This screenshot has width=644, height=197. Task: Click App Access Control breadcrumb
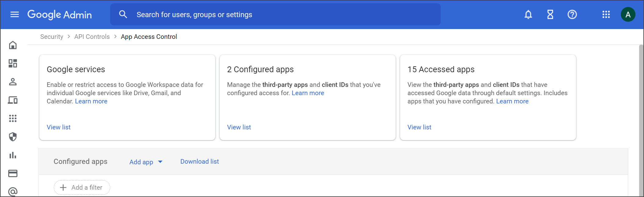tap(149, 37)
